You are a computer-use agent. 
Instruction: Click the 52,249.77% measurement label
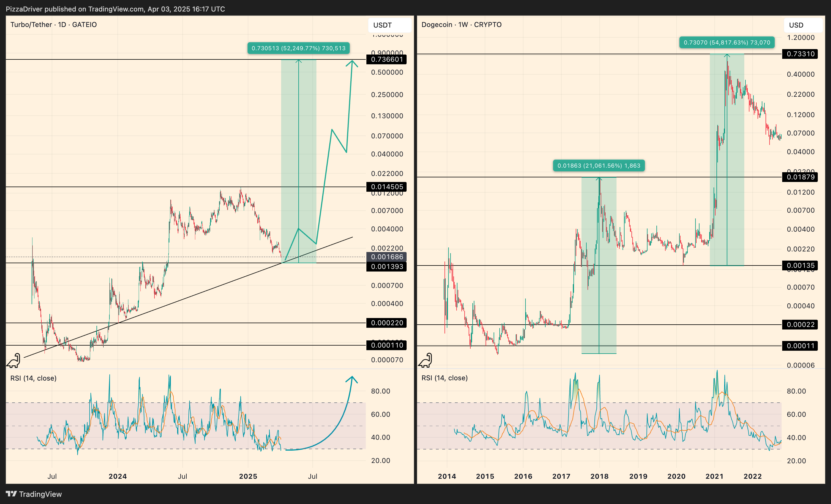(x=298, y=48)
